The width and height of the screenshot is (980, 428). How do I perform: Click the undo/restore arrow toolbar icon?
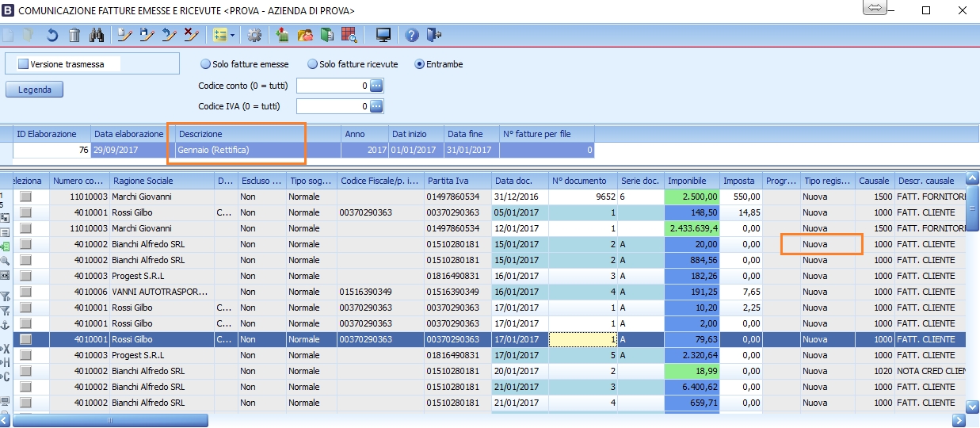(x=52, y=35)
